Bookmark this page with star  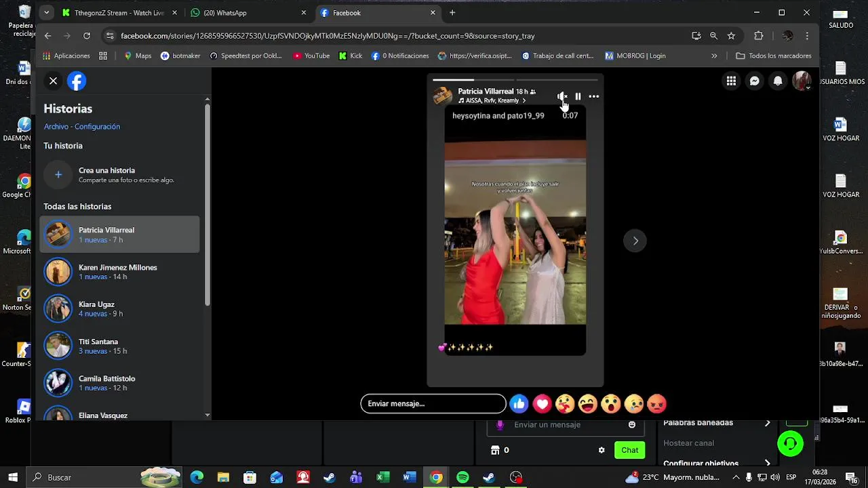[731, 36]
